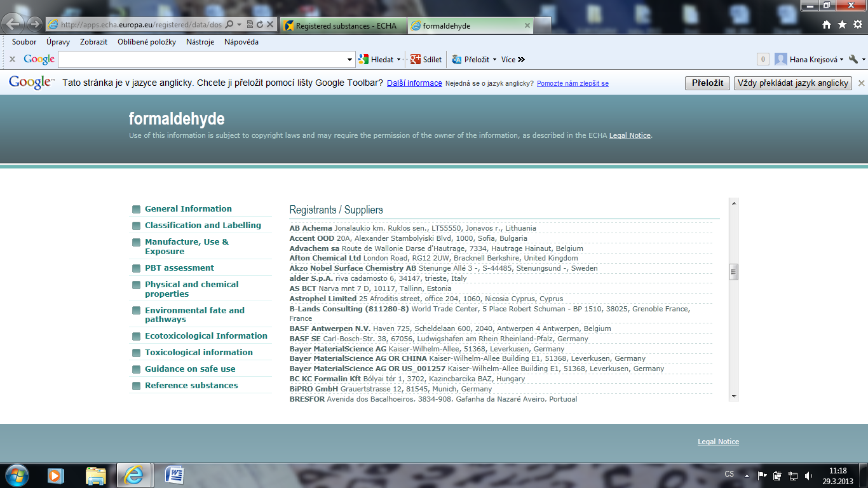This screenshot has height=488, width=868.
Task: Click registrants list scroll down arrow
Action: (x=734, y=396)
